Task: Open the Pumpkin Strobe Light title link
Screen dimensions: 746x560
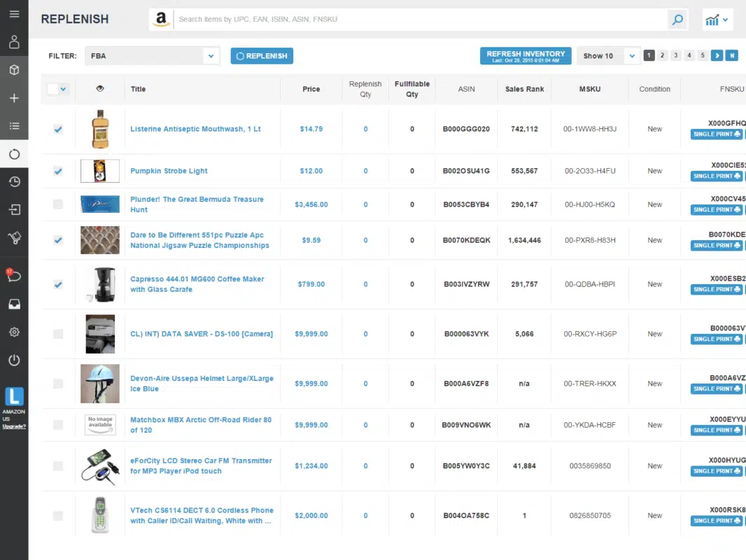Action: tap(169, 171)
